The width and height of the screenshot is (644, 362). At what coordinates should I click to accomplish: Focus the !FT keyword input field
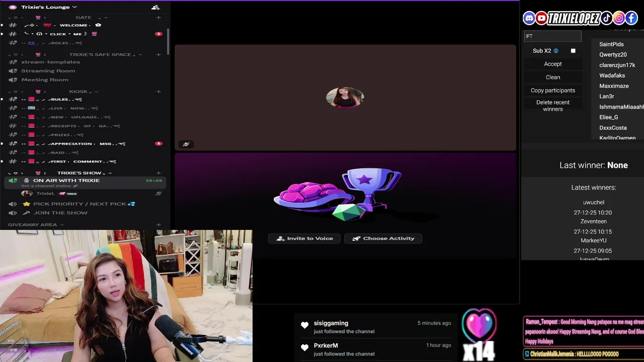click(552, 36)
